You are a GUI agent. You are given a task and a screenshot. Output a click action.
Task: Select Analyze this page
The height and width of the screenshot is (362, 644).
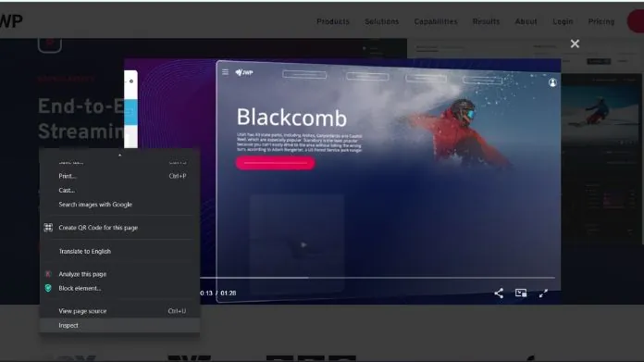coord(119,274)
